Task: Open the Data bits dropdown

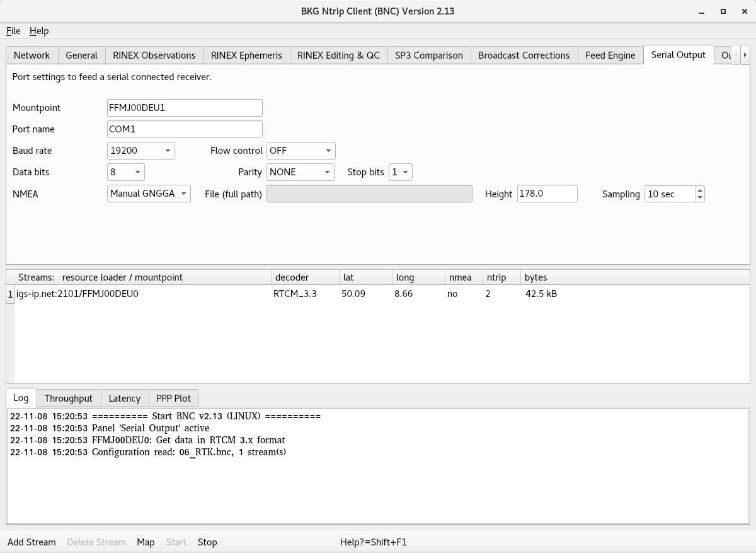Action: coord(126,172)
